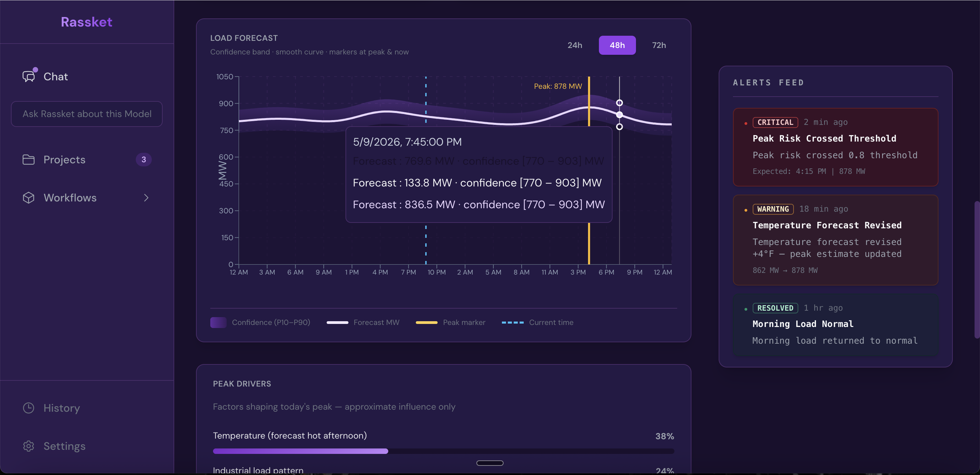Open the CRITICAL Peak Risk Crossed Threshold alert
The width and height of the screenshot is (980, 475).
(835, 147)
